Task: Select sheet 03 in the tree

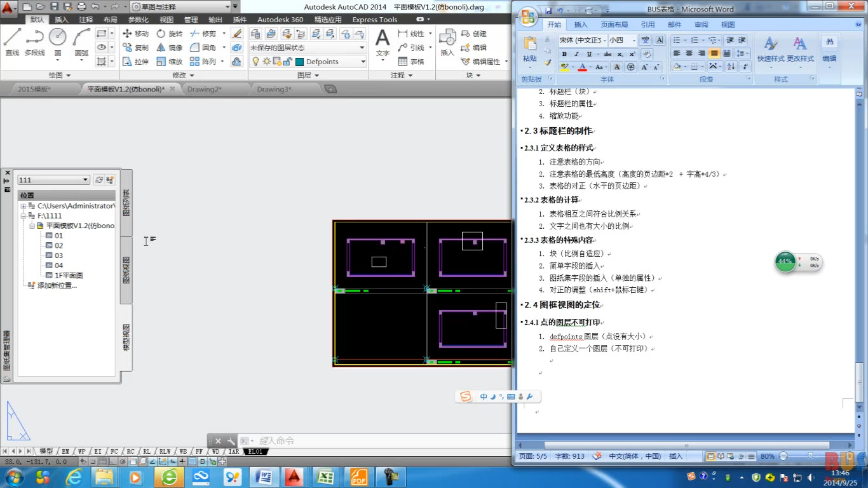Action: click(58, 255)
